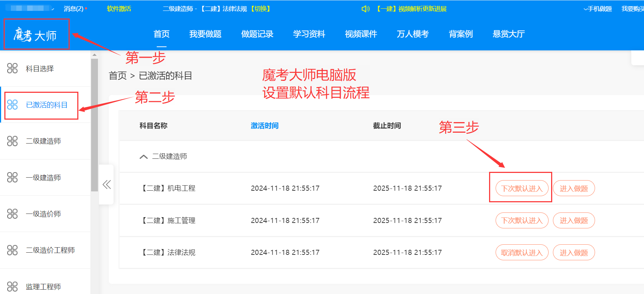Click 下次默认进入 for 机电工程
The height and width of the screenshot is (294, 644).
coord(522,189)
